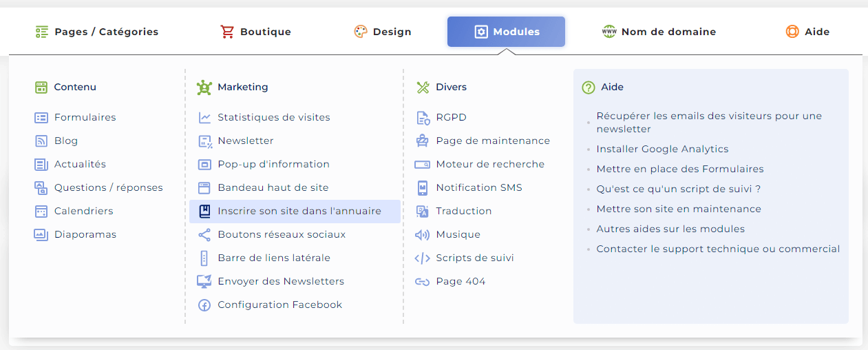Switch to the Design menu
868x350 pixels.
[x=383, y=32]
